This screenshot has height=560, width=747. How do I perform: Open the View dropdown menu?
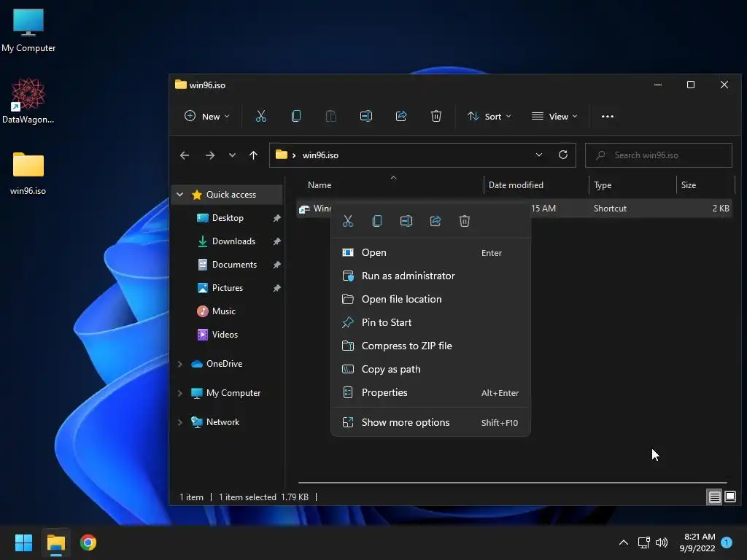[554, 116]
